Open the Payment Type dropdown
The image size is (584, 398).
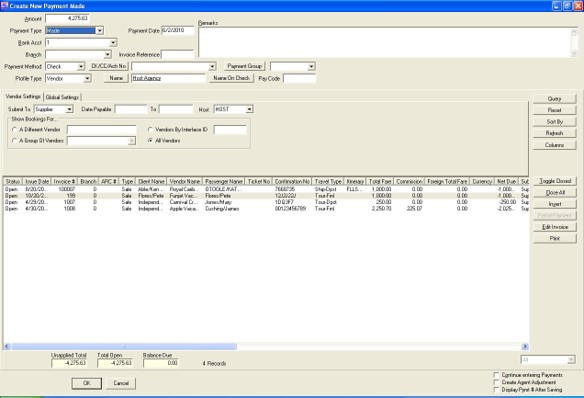[100, 31]
